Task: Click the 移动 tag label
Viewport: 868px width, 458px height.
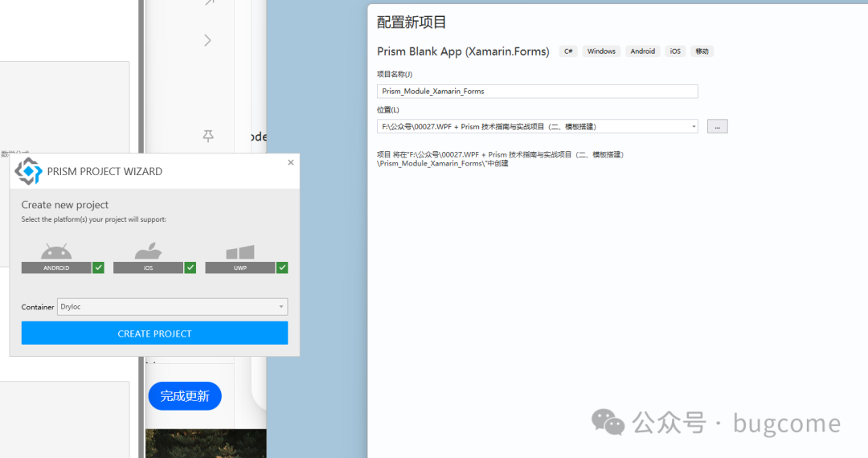Action: coord(702,51)
